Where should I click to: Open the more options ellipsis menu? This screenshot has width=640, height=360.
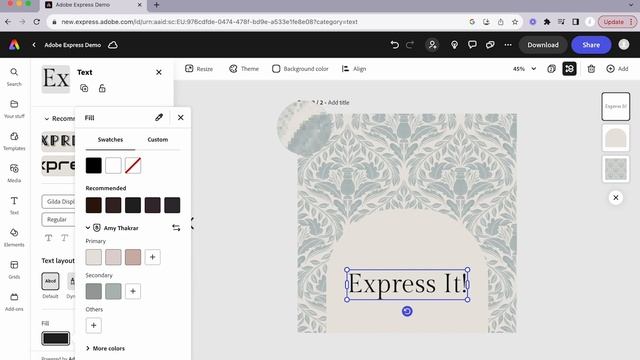tap(508, 45)
